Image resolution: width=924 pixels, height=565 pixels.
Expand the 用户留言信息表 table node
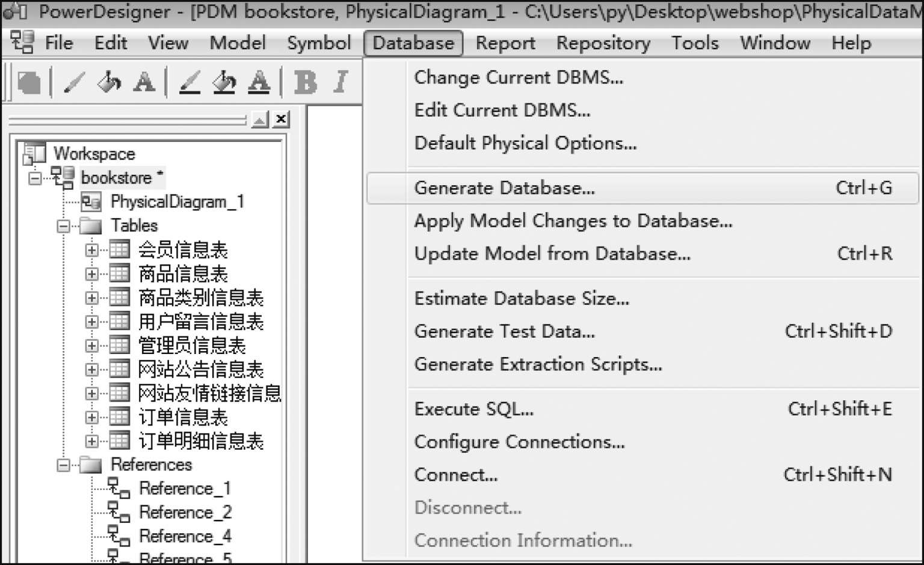[x=92, y=322]
